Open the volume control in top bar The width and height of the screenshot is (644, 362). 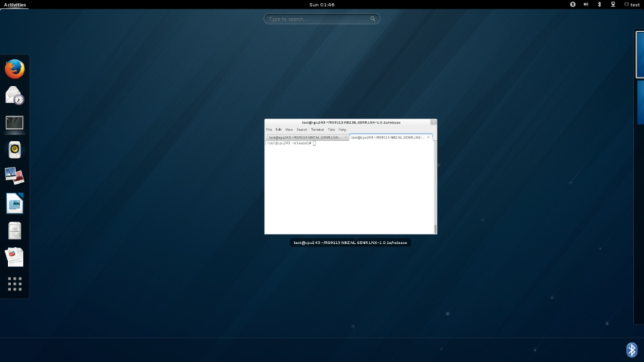586,4
